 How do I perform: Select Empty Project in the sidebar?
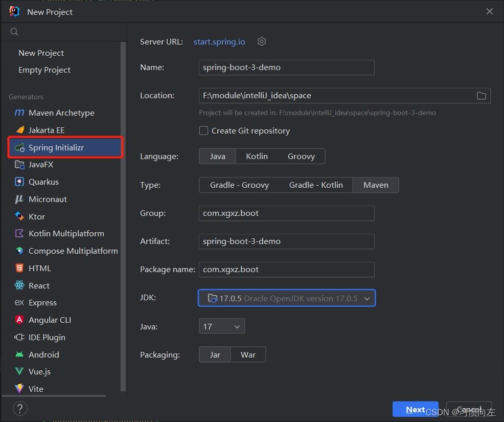point(44,70)
